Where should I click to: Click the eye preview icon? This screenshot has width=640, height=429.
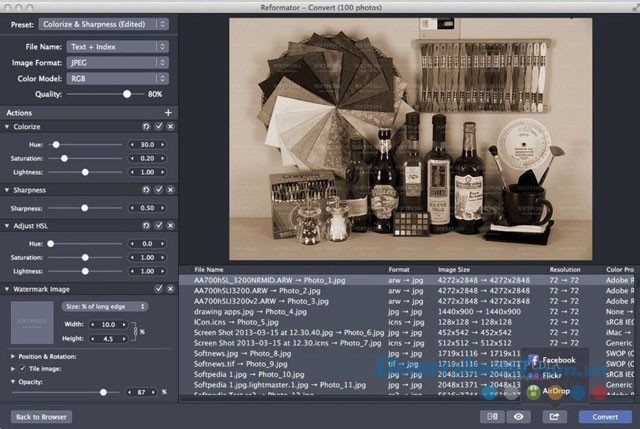519,416
